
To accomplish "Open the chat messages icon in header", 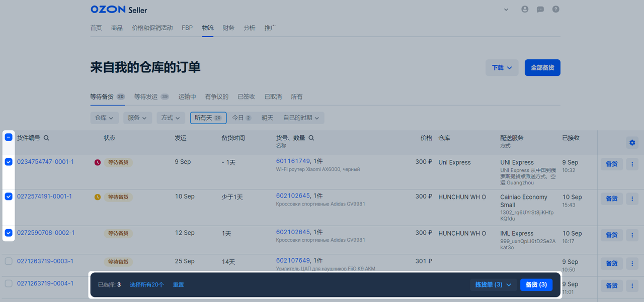I will (x=540, y=9).
